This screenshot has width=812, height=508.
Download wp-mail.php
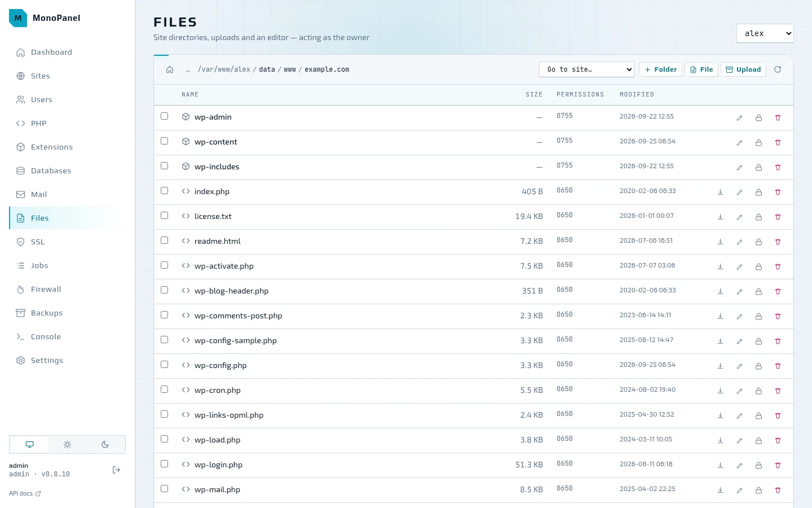pyautogui.click(x=720, y=491)
